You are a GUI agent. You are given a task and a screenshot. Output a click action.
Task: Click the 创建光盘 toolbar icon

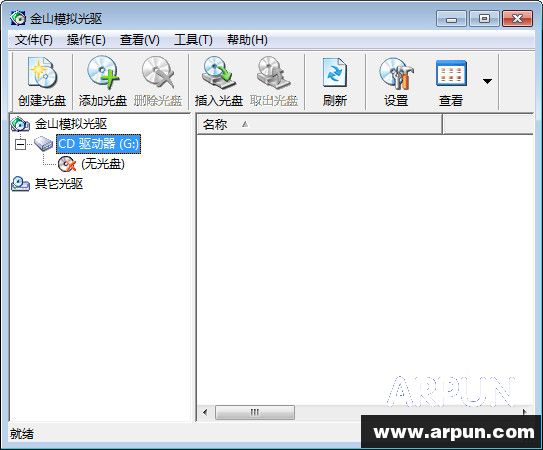[x=42, y=73]
